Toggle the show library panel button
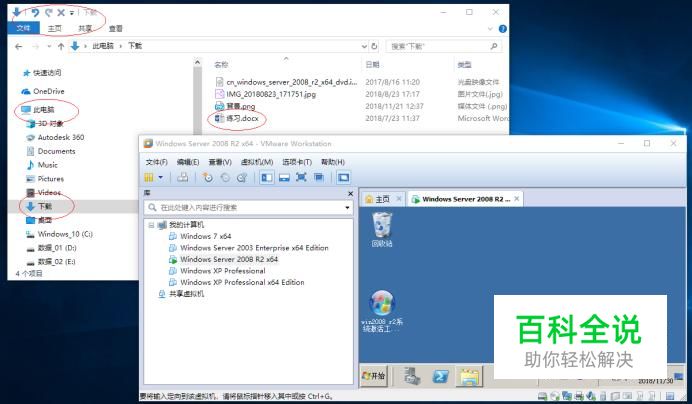 [267, 177]
